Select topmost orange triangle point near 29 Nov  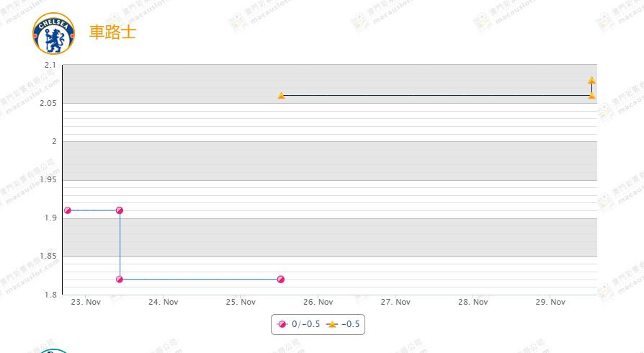(591, 80)
